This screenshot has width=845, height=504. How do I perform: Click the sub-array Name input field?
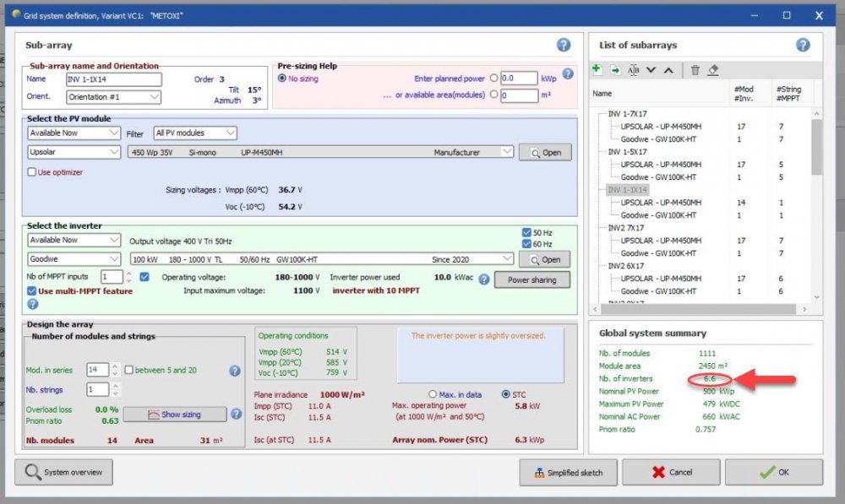click(x=113, y=80)
